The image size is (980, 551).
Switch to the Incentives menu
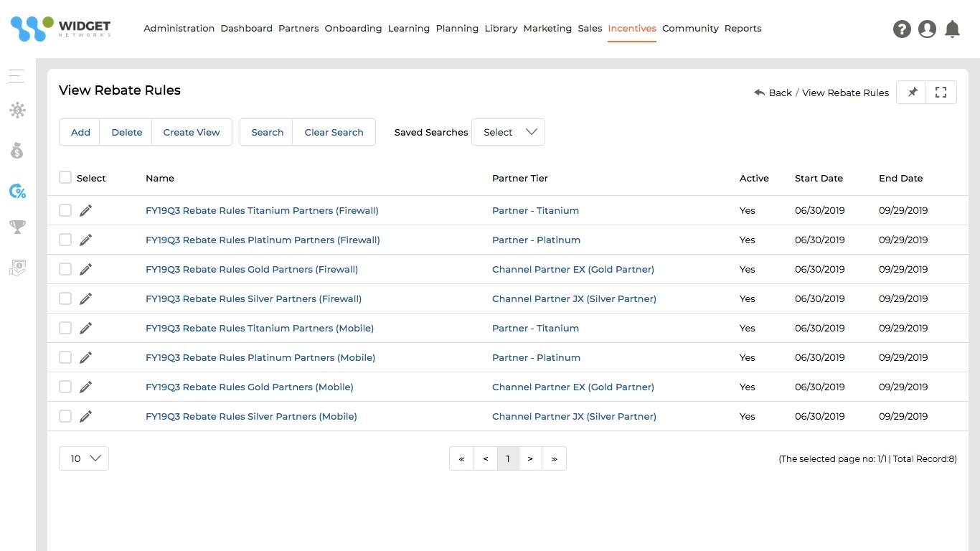tap(631, 28)
